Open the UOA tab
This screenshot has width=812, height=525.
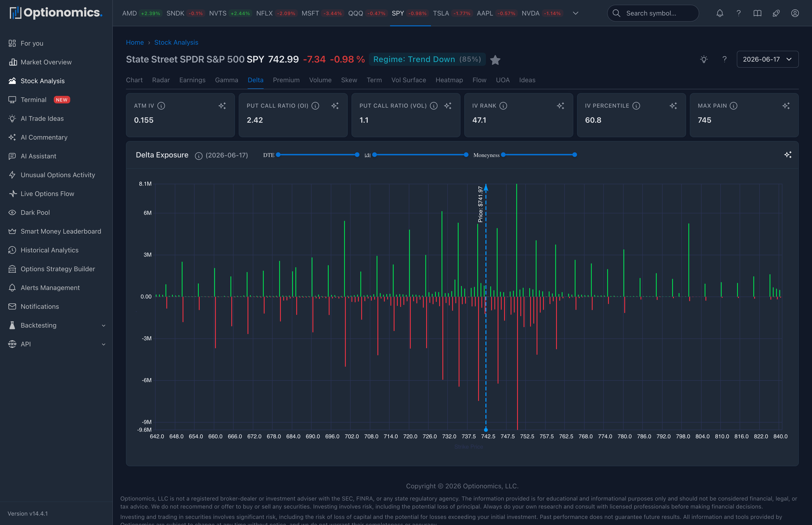503,80
